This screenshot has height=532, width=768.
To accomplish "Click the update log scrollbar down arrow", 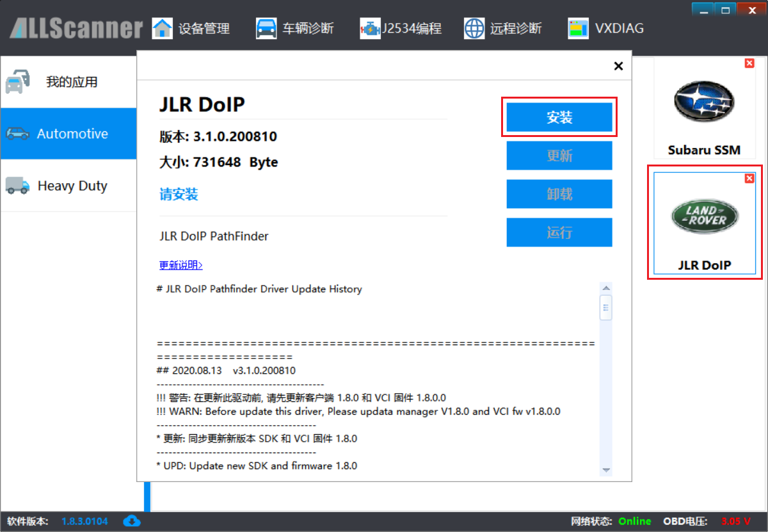I will coord(605,471).
